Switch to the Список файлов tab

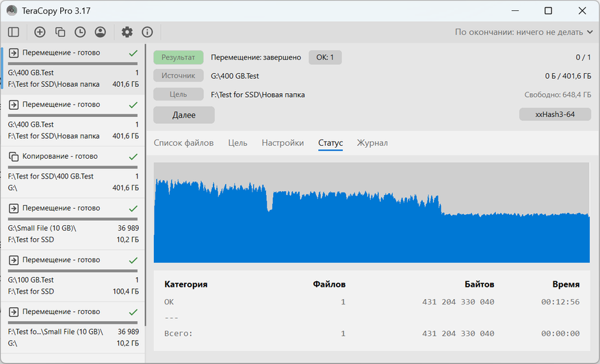pos(183,143)
